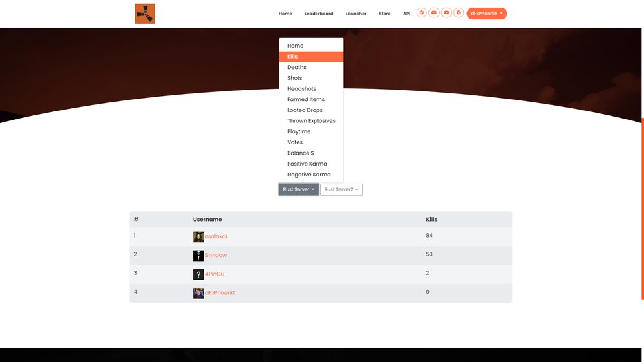Click kill count 2 in 4PinGu's row
The height and width of the screenshot is (362, 644).
(428, 273)
